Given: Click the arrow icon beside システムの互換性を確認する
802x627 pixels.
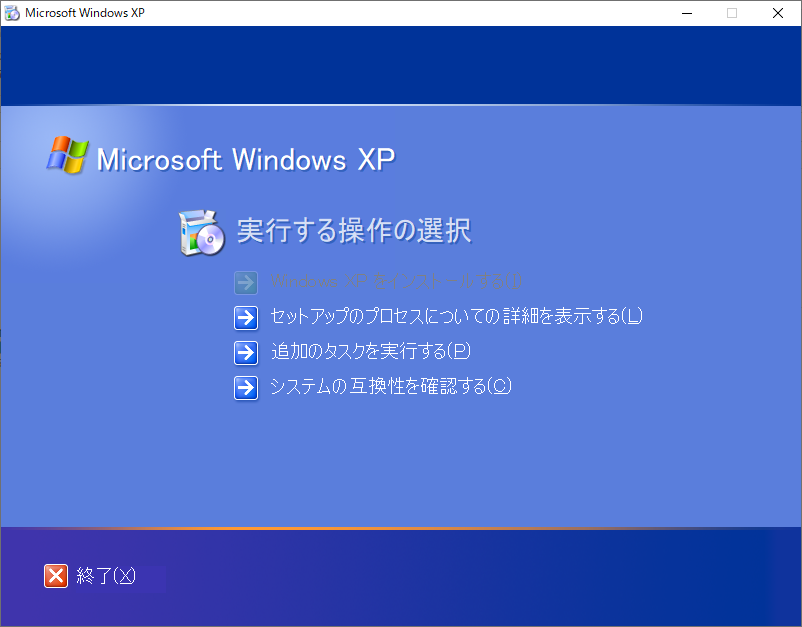Looking at the screenshot, I should pyautogui.click(x=246, y=388).
